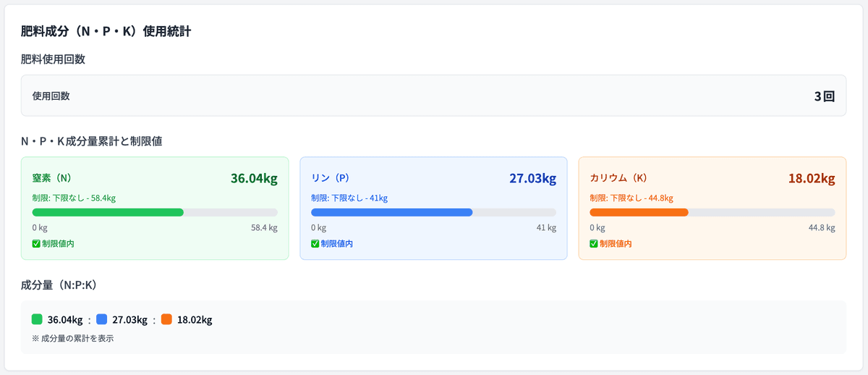The image size is (868, 375).
Task: Select the 27.03kg value in phosphorus card
Action: pos(532,179)
